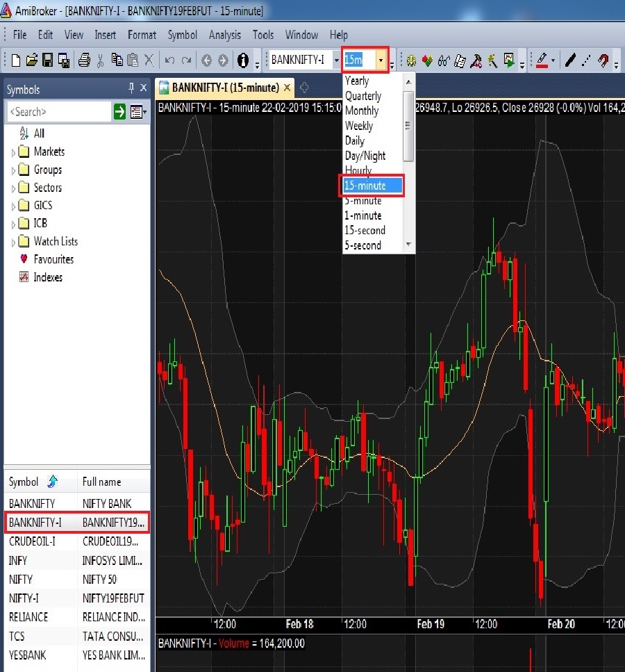This screenshot has height=672, width=625.
Task: Select the dotted ray line tool
Action: (x=586, y=60)
